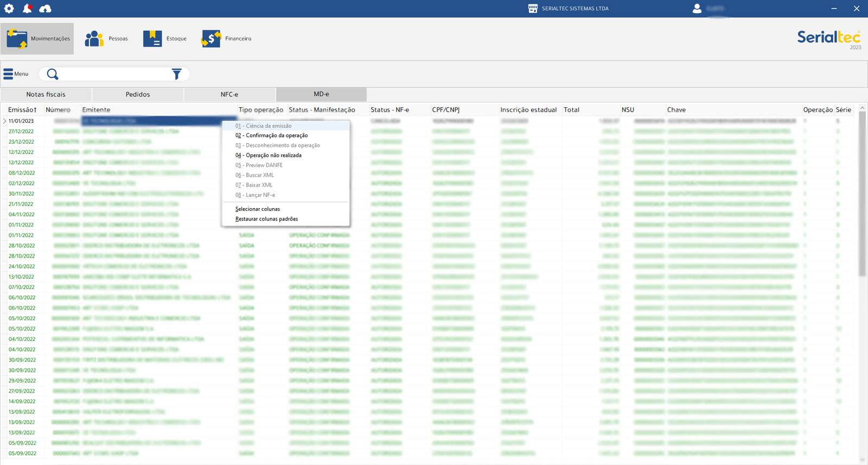Choose 02 - Confirmação da operação
This screenshot has height=465, width=868.
(x=286, y=135)
